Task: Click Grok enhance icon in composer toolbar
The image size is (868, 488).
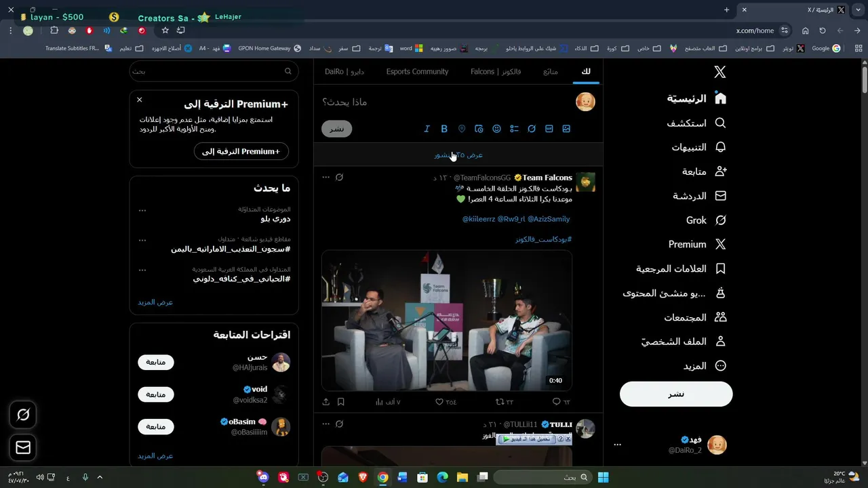Action: pyautogui.click(x=532, y=129)
